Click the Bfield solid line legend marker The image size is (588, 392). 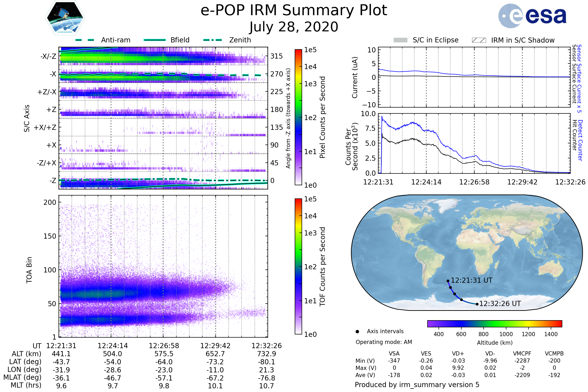point(155,40)
